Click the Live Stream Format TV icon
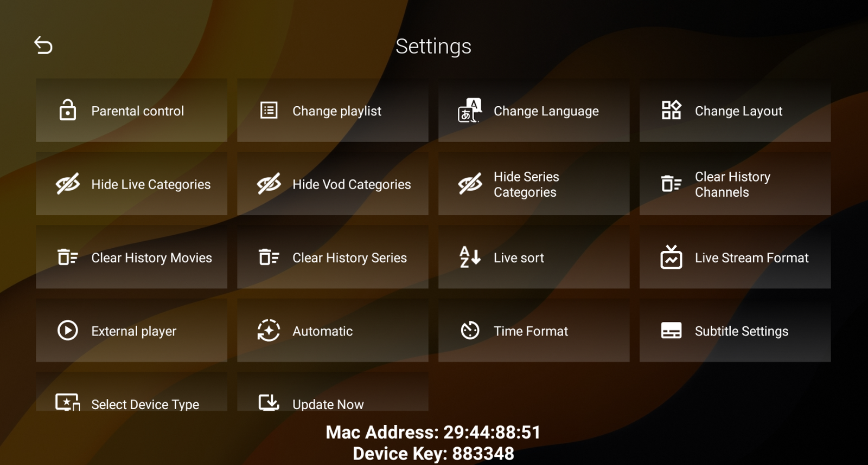 tap(671, 257)
